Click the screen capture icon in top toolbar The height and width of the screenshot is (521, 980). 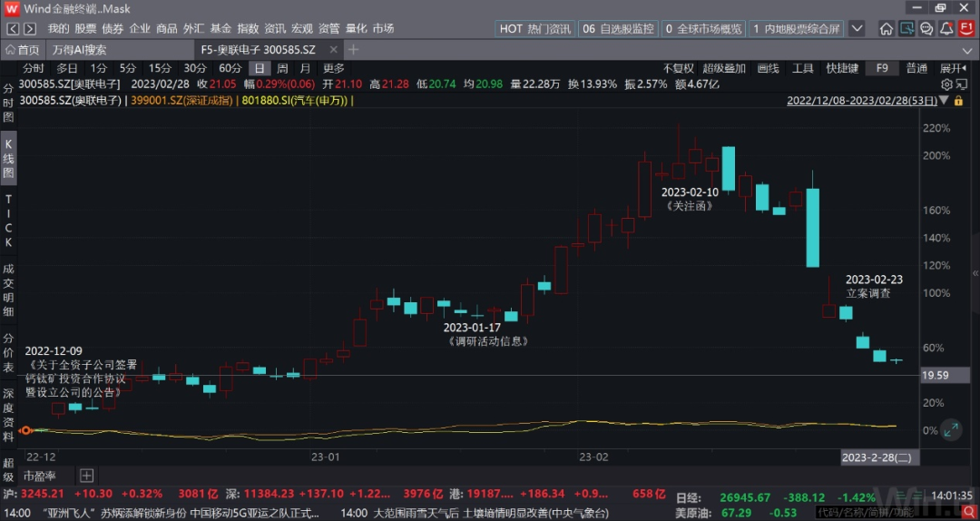(906, 29)
